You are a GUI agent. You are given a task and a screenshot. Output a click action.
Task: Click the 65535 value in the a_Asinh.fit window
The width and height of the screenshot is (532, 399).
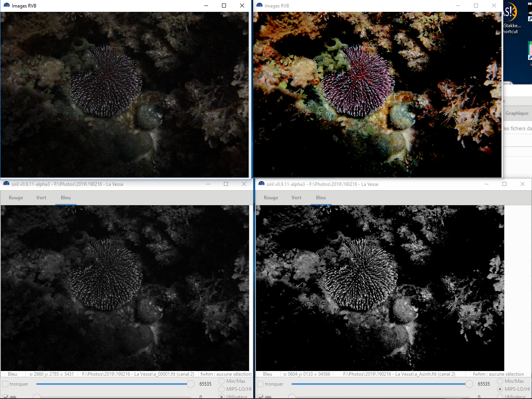coord(484,384)
